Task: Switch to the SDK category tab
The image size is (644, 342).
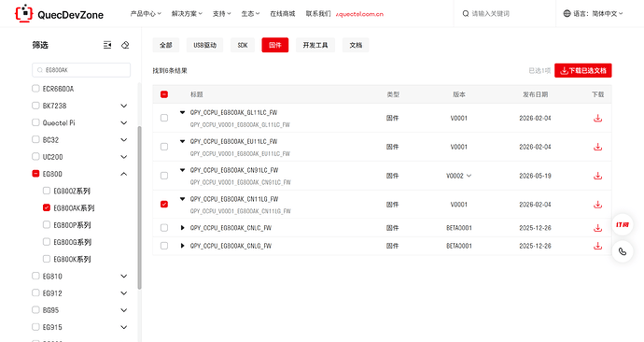Action: (243, 45)
